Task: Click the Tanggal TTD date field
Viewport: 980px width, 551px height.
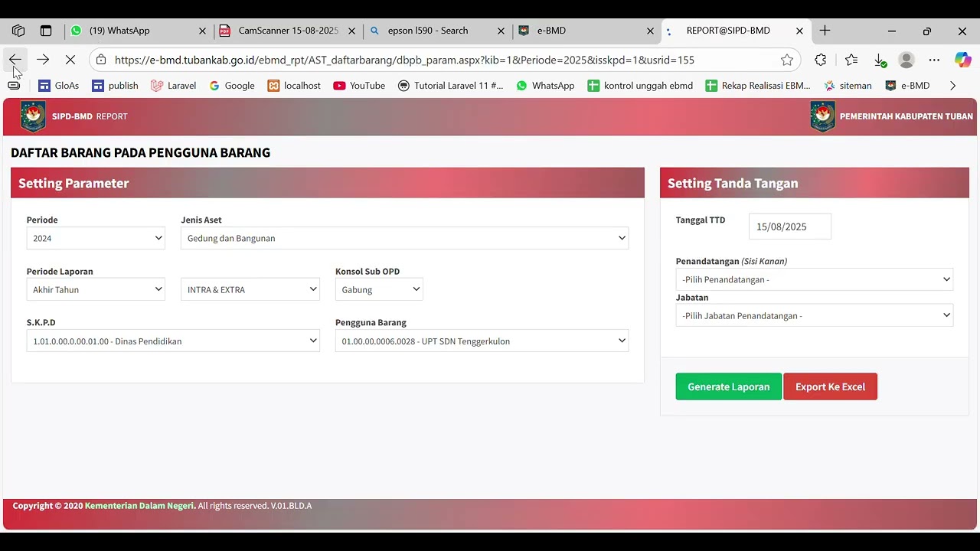Action: coord(789,227)
